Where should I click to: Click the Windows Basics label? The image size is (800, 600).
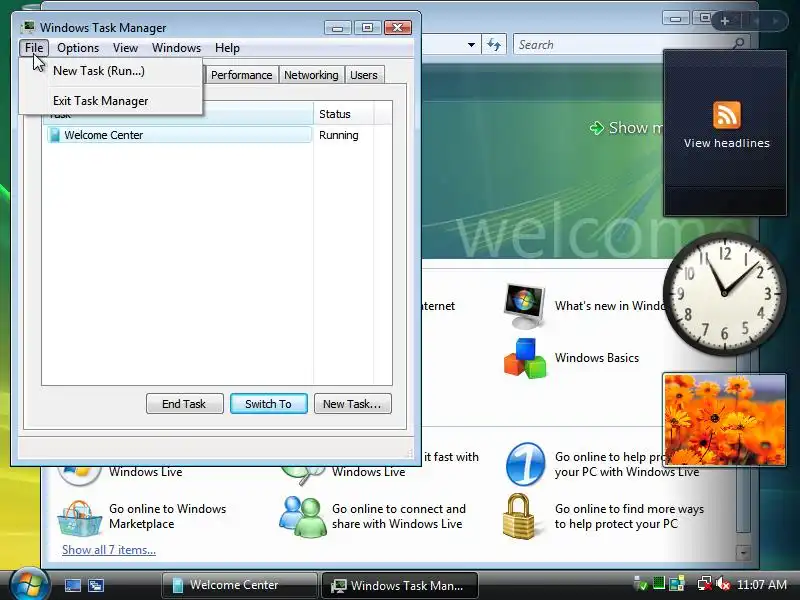coord(597,358)
